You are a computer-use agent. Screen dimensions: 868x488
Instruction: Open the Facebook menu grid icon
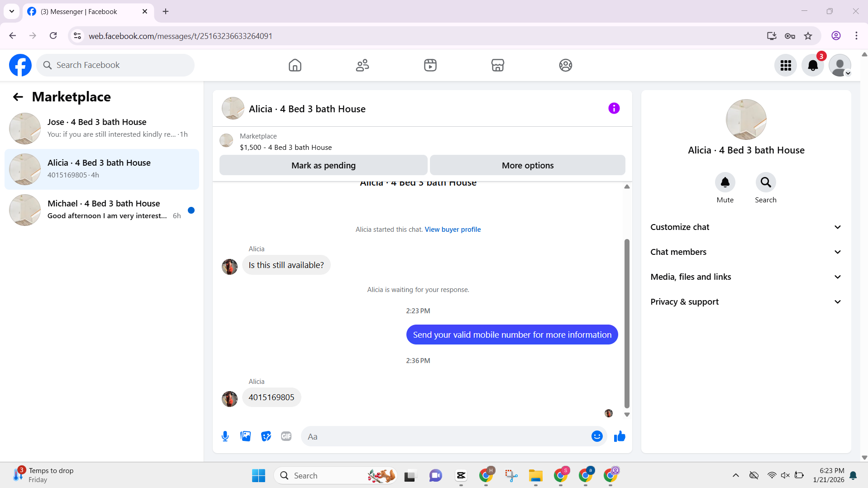(786, 65)
